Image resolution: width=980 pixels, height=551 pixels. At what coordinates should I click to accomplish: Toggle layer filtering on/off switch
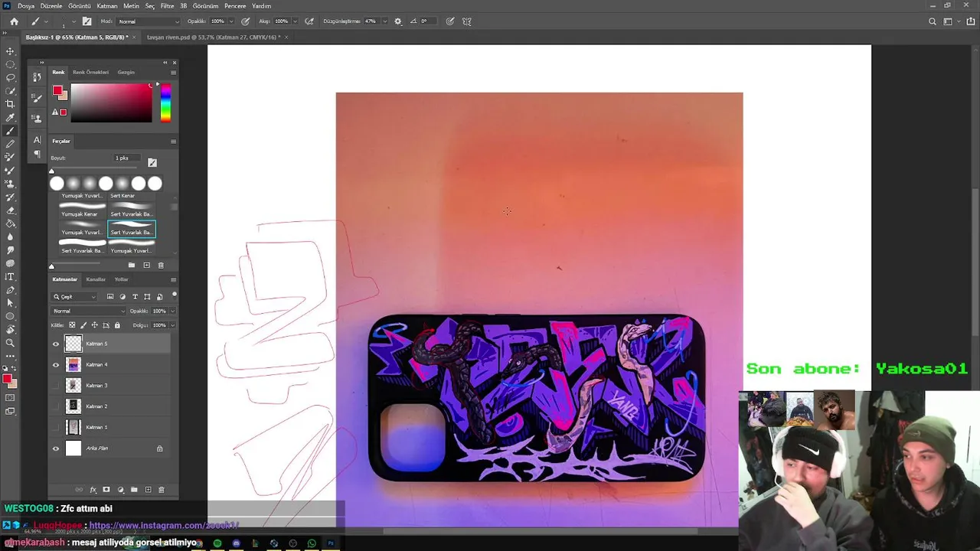(x=175, y=295)
